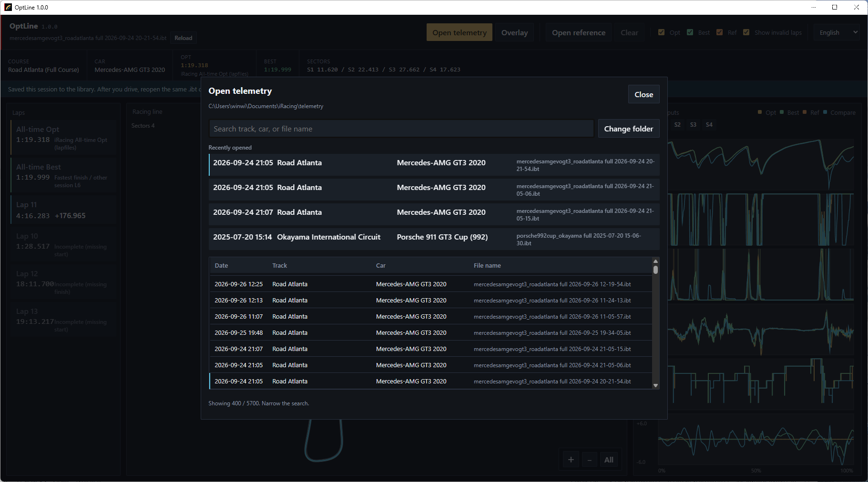Image resolution: width=868 pixels, height=482 pixels.
Task: Click the Open reference button
Action: coord(579,32)
